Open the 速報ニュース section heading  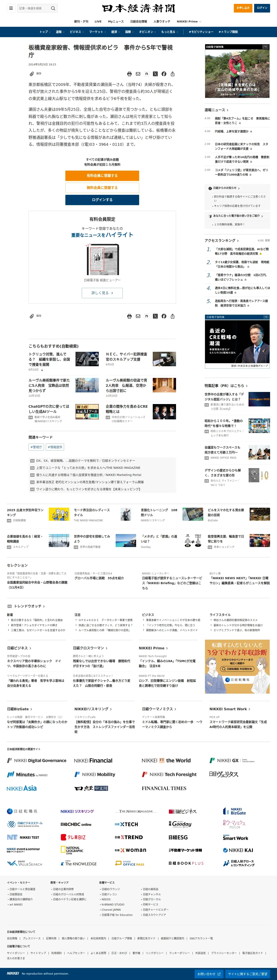pyautogui.click(x=217, y=110)
